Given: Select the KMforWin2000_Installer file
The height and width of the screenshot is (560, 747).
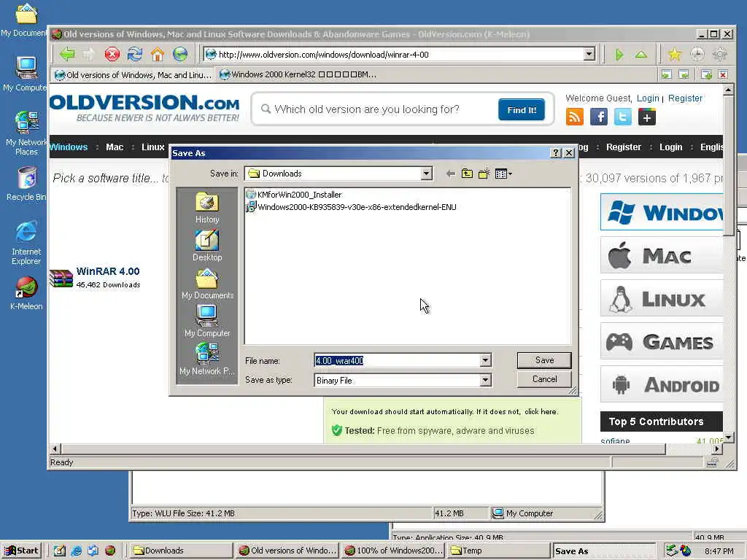Looking at the screenshot, I should pyautogui.click(x=293, y=194).
